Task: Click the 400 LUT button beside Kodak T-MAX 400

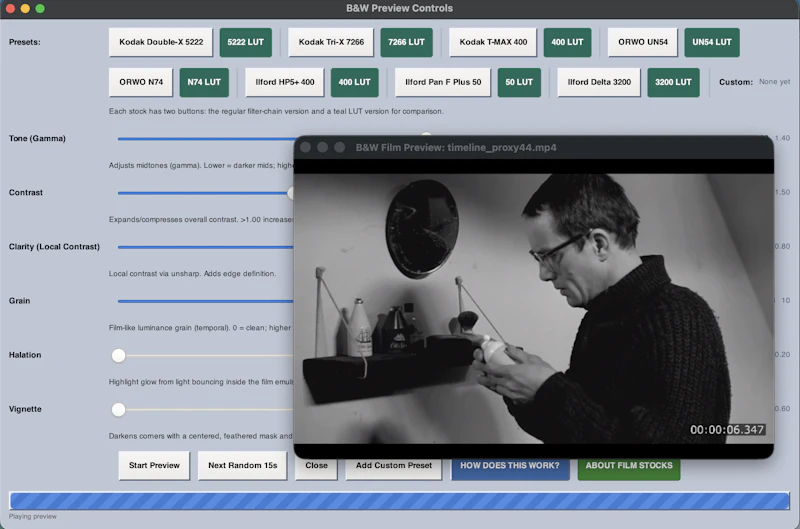Action: (x=567, y=42)
